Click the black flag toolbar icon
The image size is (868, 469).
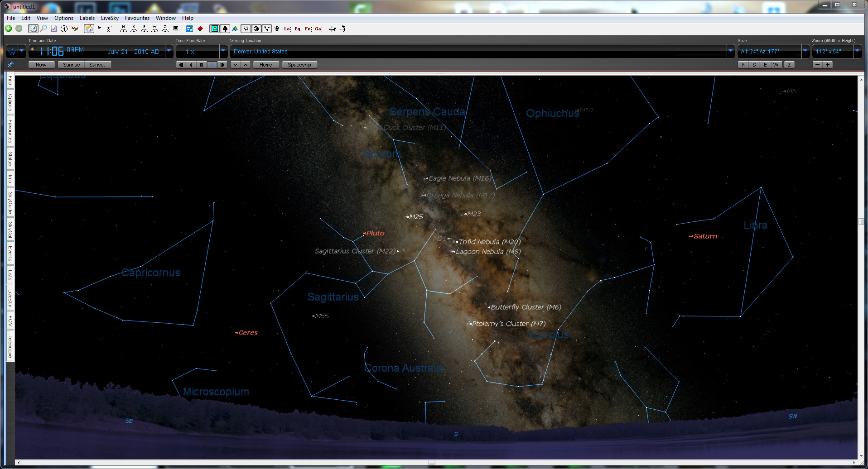[99, 29]
